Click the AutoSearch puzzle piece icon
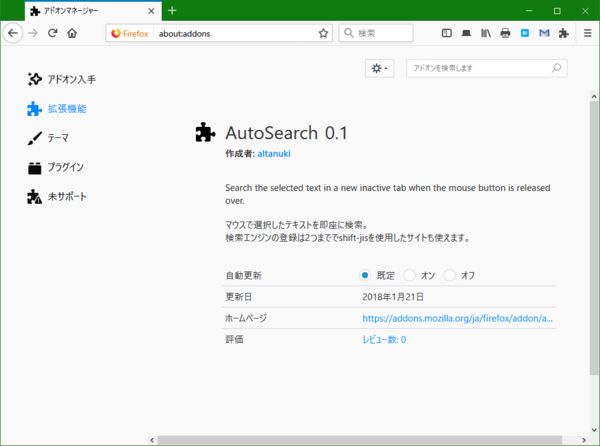The height and width of the screenshot is (446, 600). (205, 132)
